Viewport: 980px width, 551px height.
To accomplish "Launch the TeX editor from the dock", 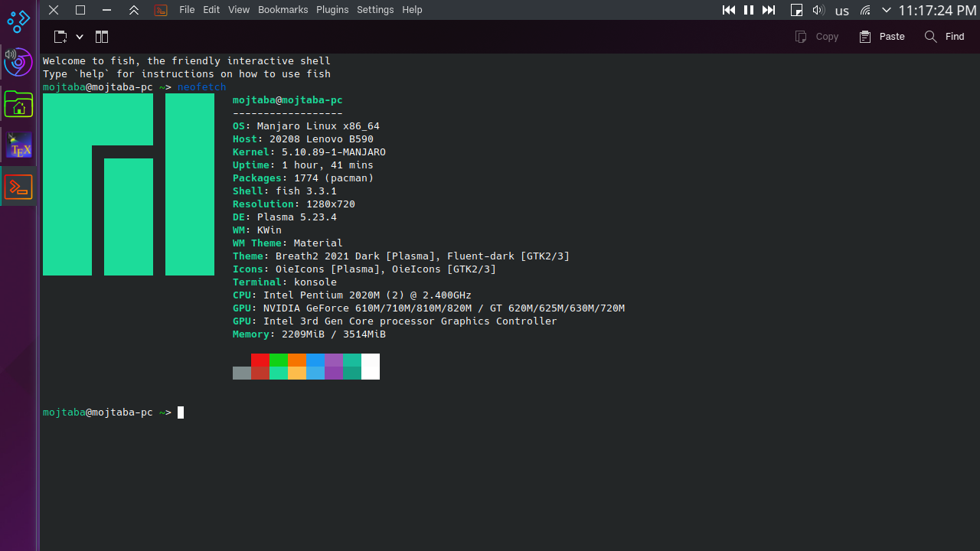I will (x=18, y=145).
